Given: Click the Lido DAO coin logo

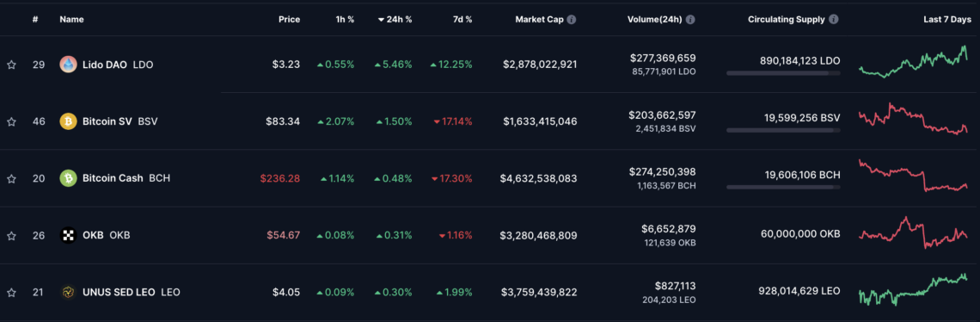Looking at the screenshot, I should coord(68,65).
